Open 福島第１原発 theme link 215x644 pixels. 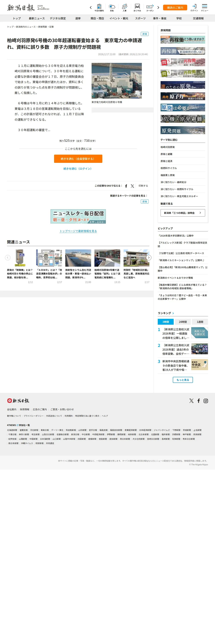tap(168, 175)
